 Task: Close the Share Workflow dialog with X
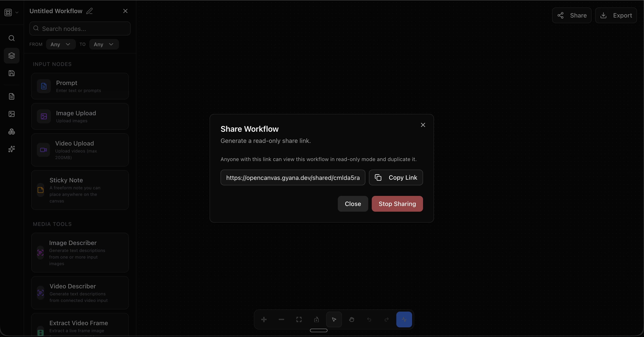[x=423, y=125]
